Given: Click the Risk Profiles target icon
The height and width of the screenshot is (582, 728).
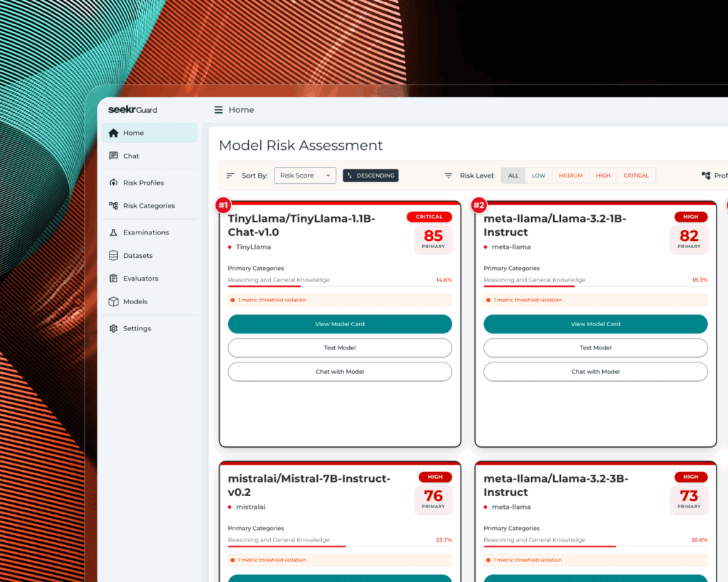Looking at the screenshot, I should (x=114, y=183).
